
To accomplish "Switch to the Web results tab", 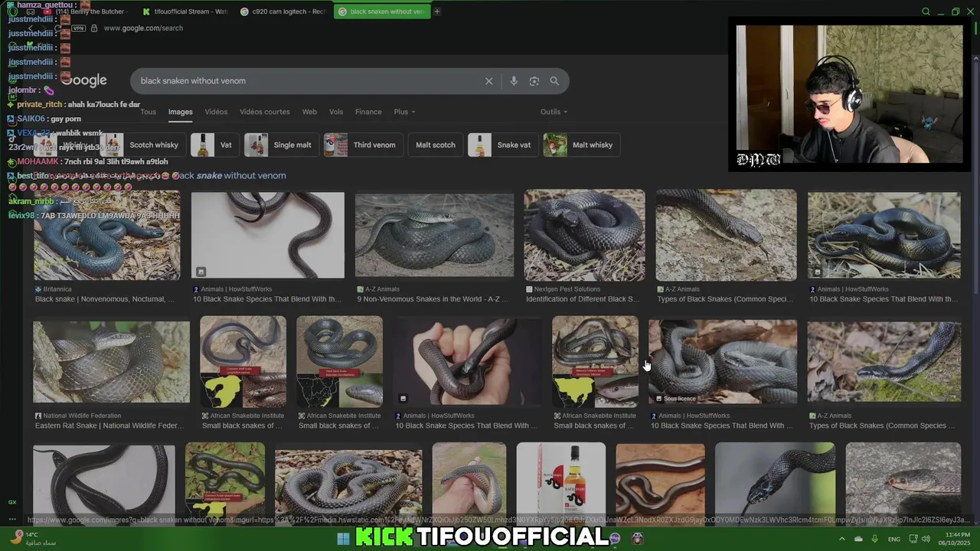I will 309,112.
